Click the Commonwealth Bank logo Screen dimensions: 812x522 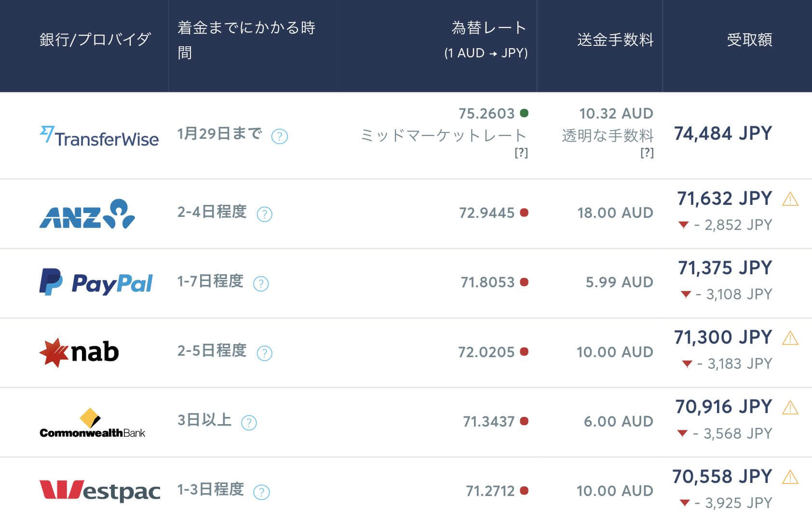coord(92,423)
